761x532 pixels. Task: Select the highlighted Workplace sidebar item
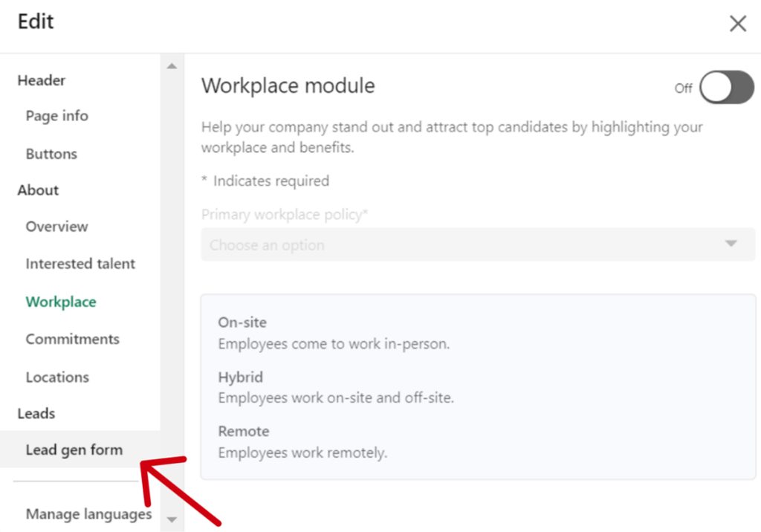pyautogui.click(x=61, y=302)
